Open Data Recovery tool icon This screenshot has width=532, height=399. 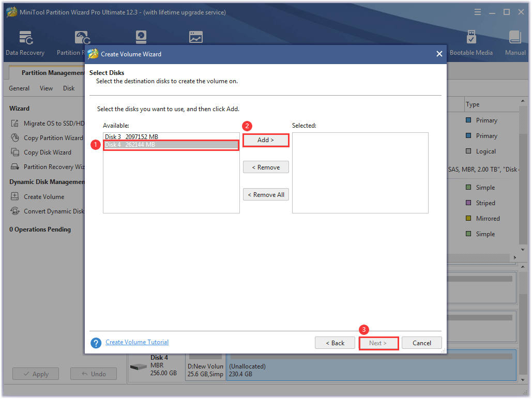(x=26, y=38)
